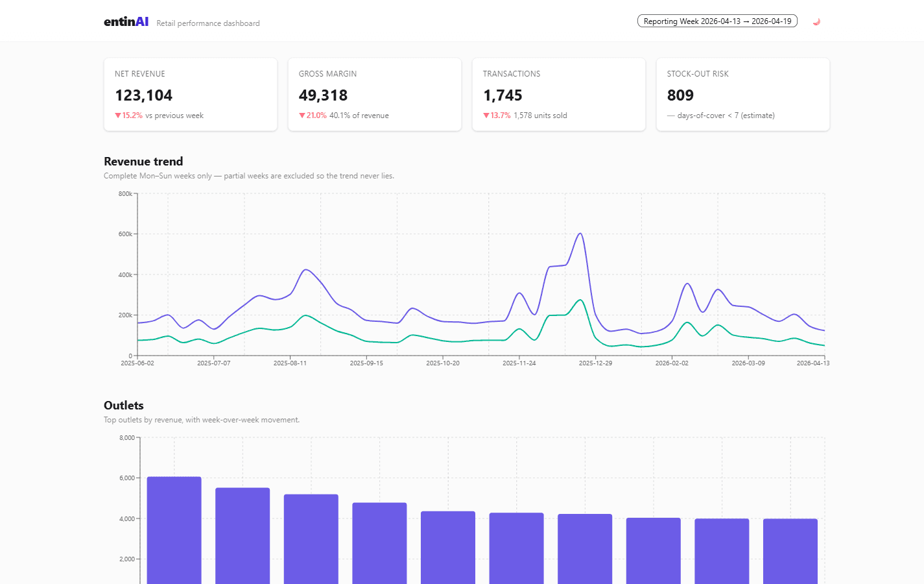
Task: Click 'days-of-cover < 7 (estimate)' text
Action: click(726, 116)
